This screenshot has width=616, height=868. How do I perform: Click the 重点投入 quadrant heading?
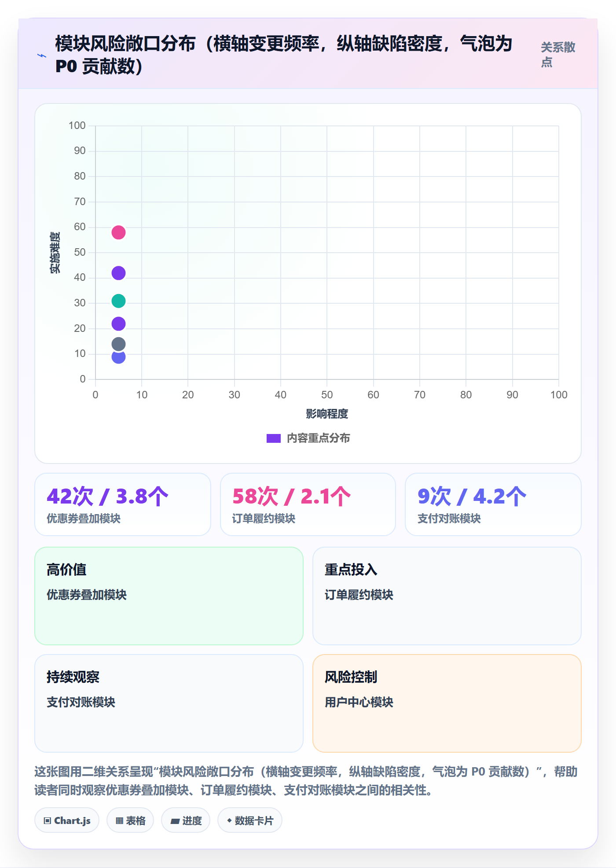point(351,570)
